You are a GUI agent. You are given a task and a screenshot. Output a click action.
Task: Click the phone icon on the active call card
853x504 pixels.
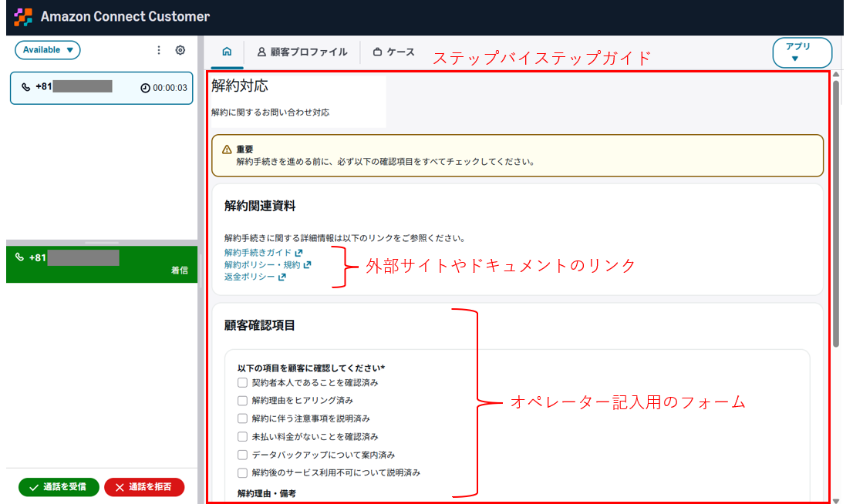[25, 87]
